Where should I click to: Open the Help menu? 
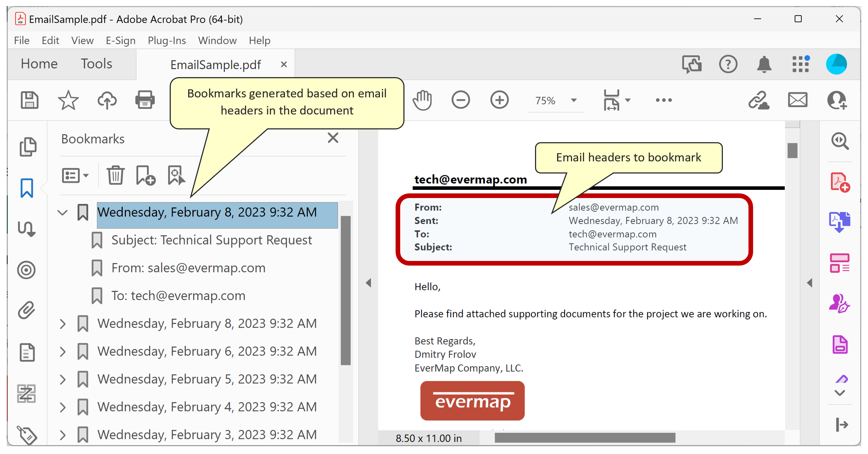pos(260,41)
